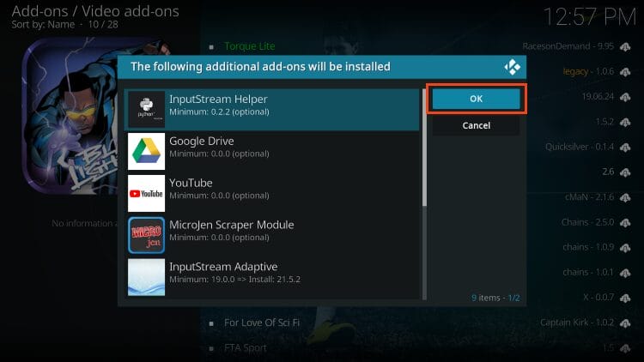
Task: Click the 'Sort by: Name' label
Action: 43,25
